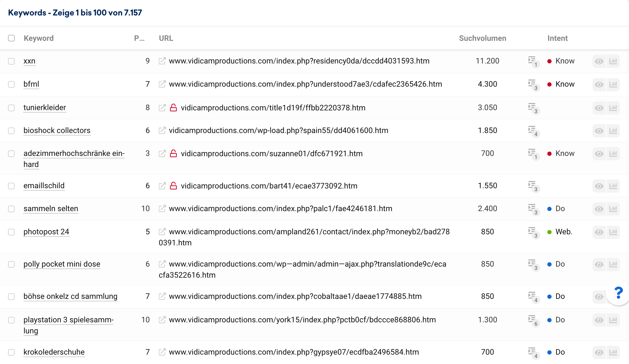
Task: Click the red Know intent dot for bfml
Action: click(x=549, y=84)
